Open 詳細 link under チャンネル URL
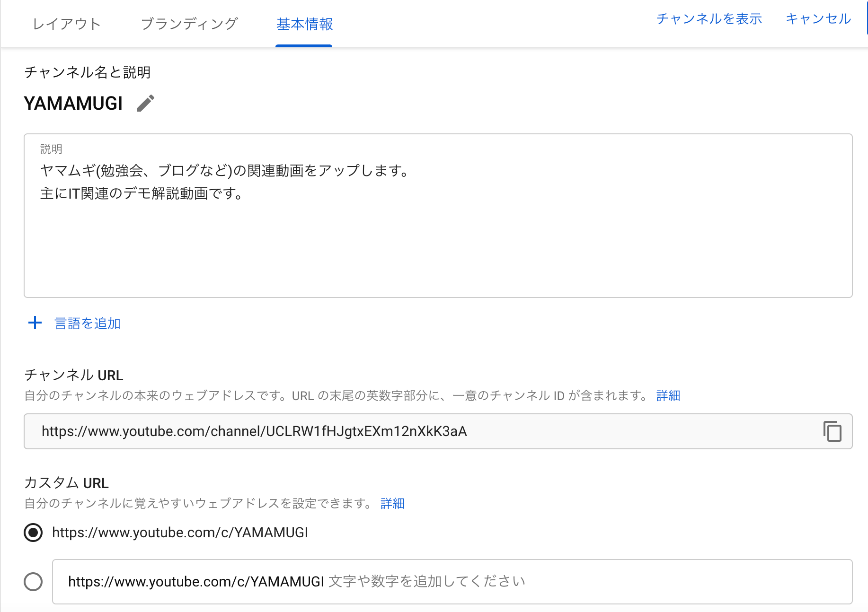Screen dimensions: 868x612 pyautogui.click(x=668, y=395)
